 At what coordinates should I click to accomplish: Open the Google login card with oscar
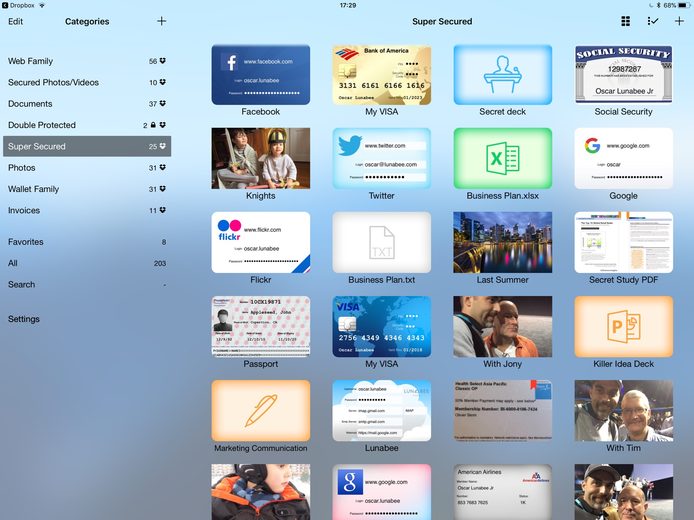pos(624,158)
